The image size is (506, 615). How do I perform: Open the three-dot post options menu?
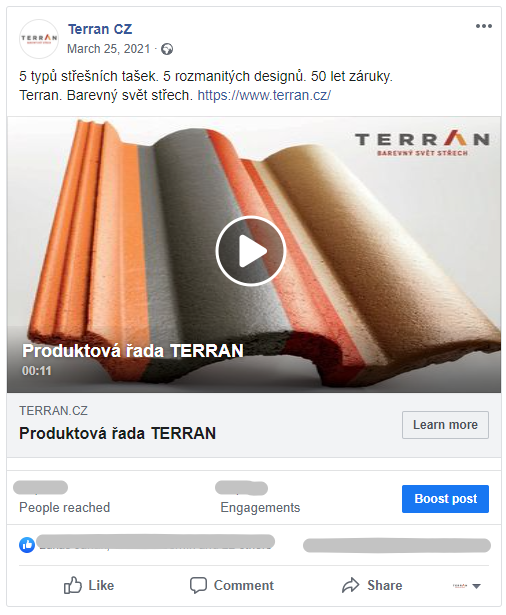tap(483, 26)
